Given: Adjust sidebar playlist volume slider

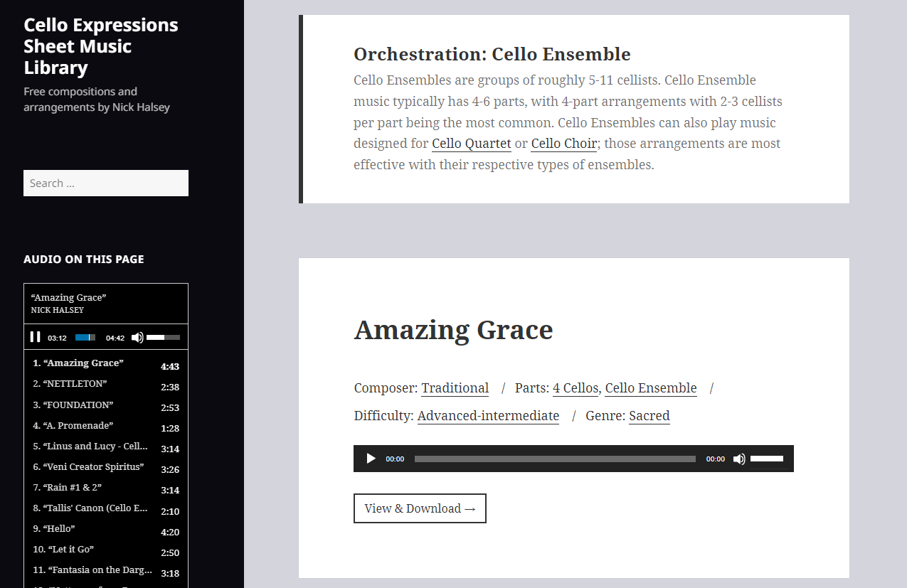Looking at the screenshot, I should pyautogui.click(x=163, y=337).
